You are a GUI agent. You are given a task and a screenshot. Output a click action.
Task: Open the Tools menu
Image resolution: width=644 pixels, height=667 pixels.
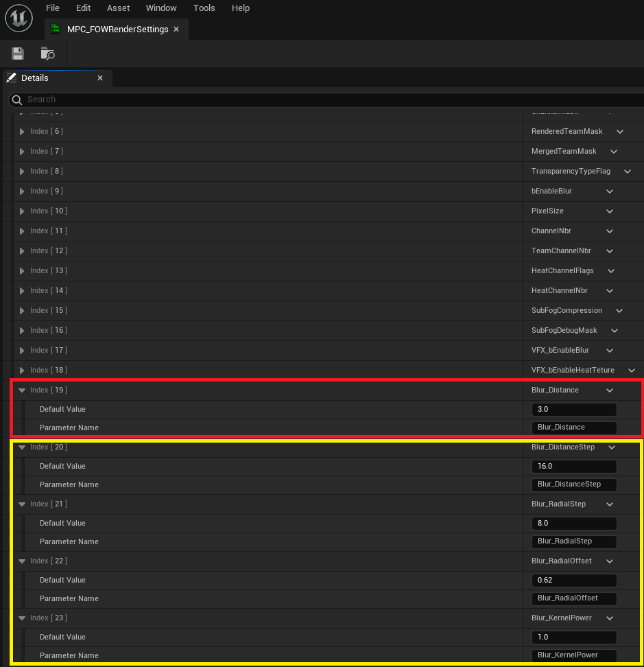click(x=204, y=8)
